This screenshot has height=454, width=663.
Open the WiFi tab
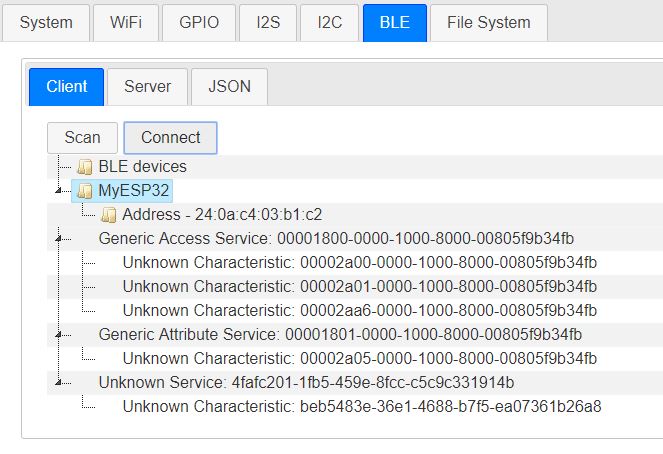(x=126, y=23)
